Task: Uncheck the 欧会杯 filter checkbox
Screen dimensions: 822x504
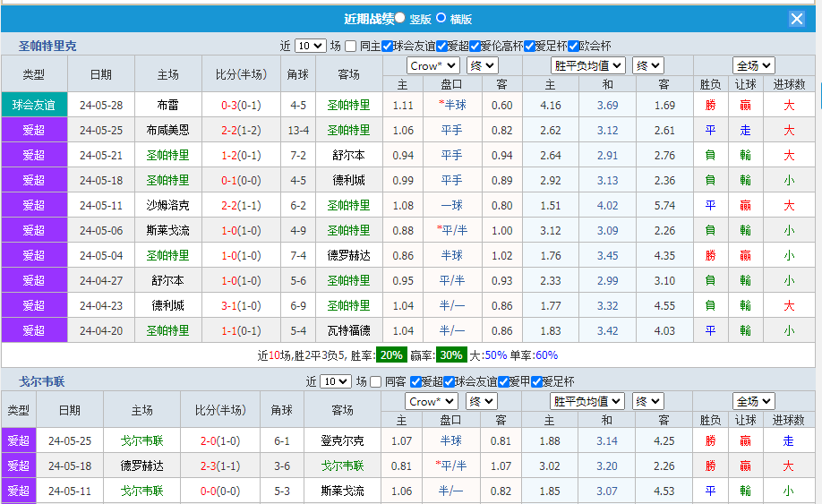Action: pyautogui.click(x=573, y=47)
